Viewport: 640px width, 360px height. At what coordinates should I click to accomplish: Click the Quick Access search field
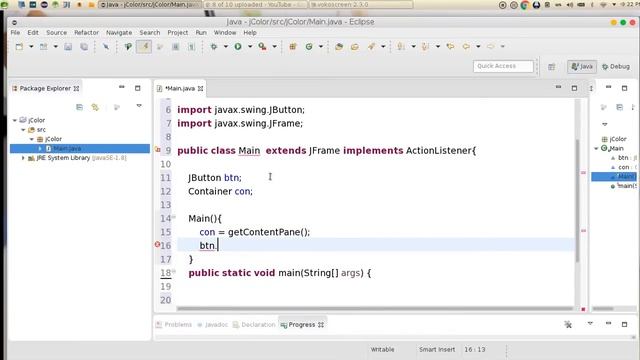pyautogui.click(x=503, y=66)
